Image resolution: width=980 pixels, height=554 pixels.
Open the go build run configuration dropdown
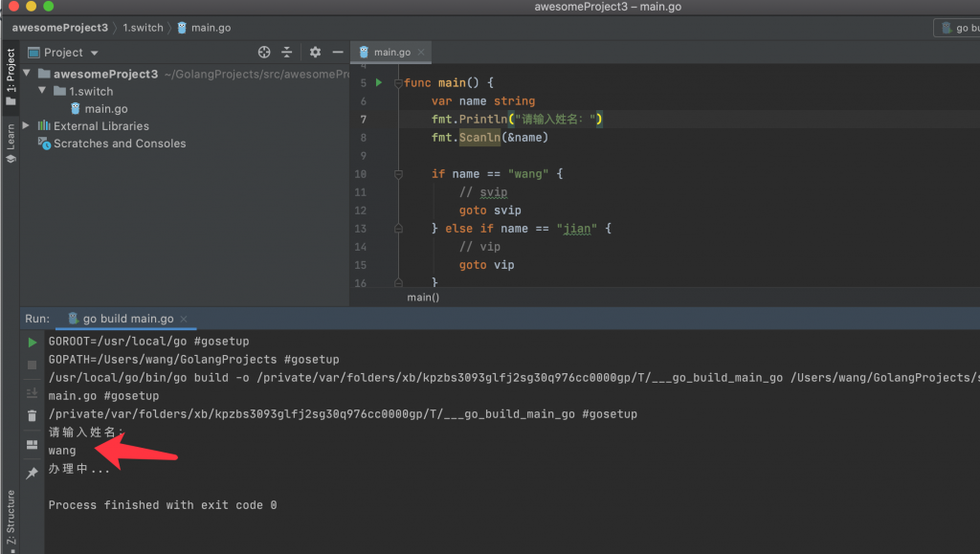pos(957,28)
